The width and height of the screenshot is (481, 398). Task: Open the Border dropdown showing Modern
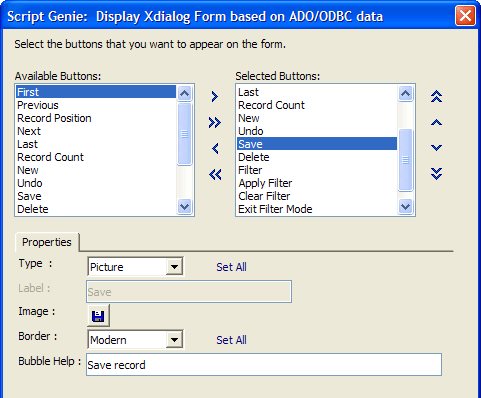[x=174, y=340]
